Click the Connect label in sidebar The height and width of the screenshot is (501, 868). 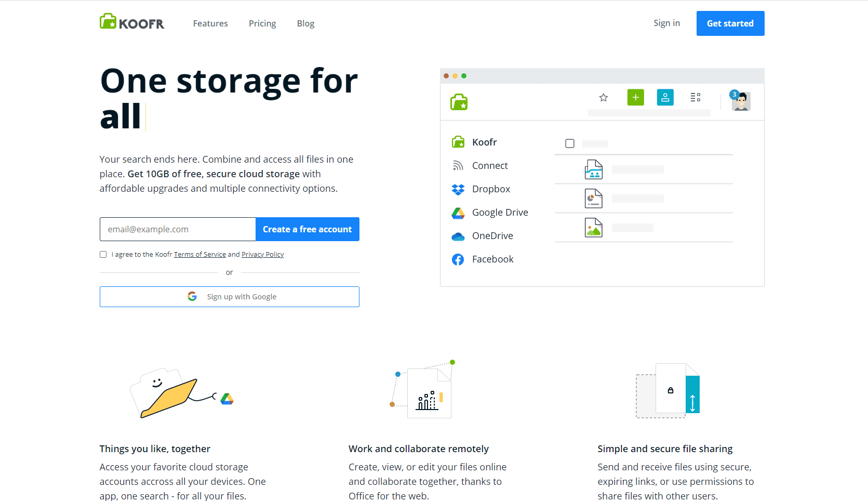490,165
